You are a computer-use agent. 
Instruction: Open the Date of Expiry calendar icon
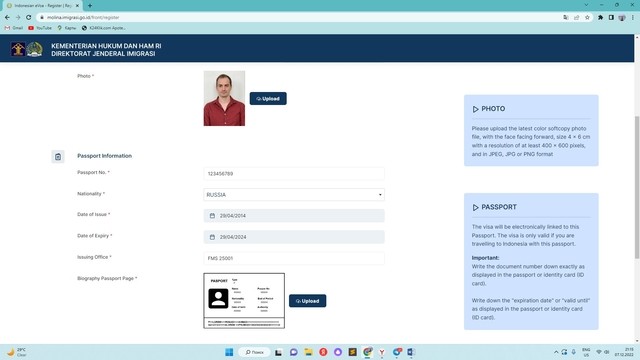(212, 237)
